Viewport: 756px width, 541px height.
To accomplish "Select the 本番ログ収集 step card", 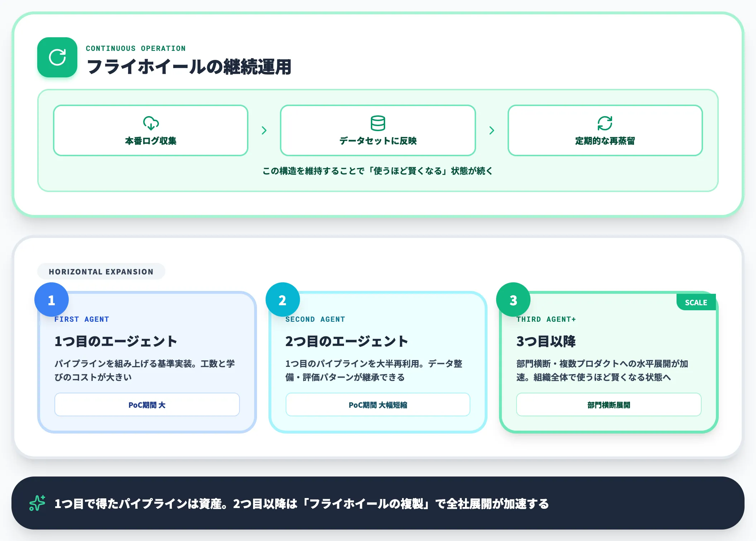I will pos(151,130).
